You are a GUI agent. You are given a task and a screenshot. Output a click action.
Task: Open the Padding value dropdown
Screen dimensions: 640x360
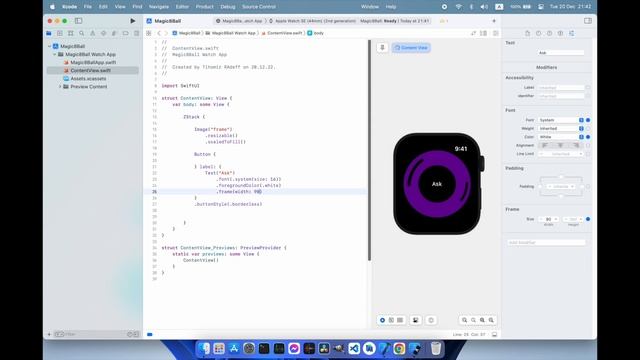point(561,187)
